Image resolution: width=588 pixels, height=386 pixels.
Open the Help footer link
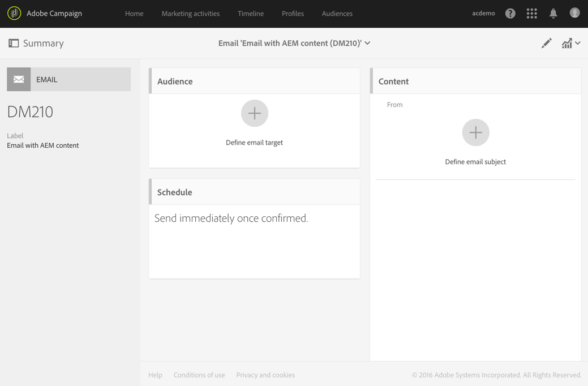coord(155,375)
